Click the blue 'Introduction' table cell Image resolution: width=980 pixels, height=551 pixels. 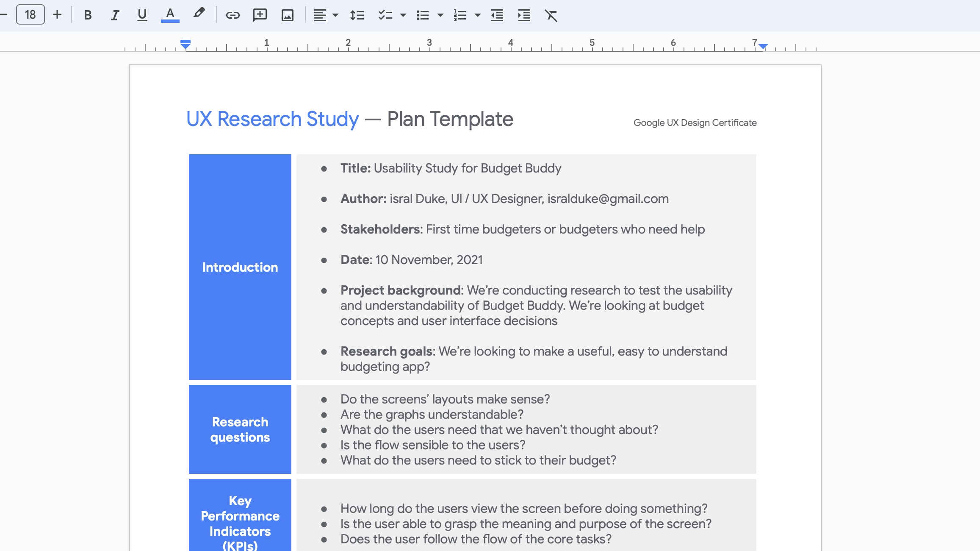pyautogui.click(x=240, y=267)
